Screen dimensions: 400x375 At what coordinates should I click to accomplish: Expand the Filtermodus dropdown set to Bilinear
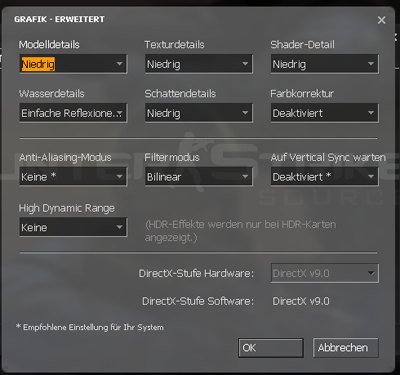pyautogui.click(x=199, y=176)
